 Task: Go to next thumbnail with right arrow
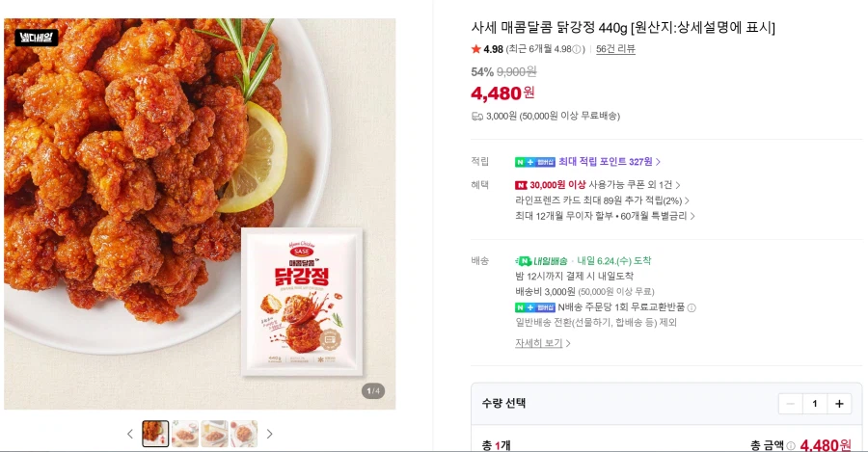270,435
